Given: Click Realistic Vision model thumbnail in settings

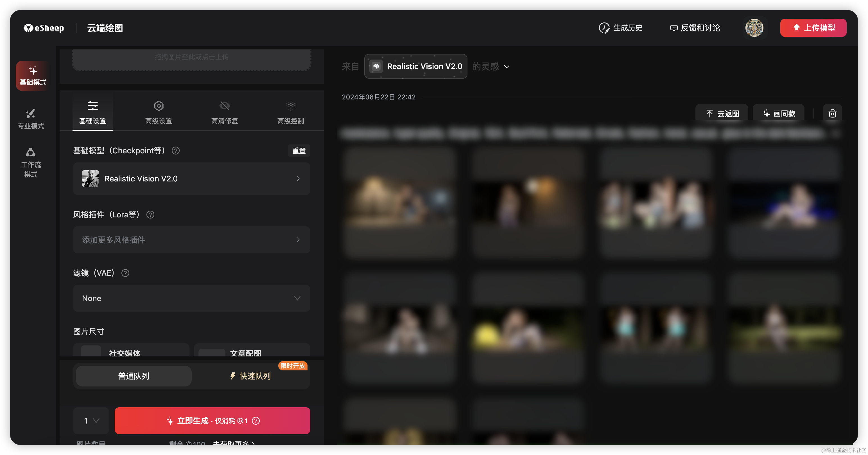Looking at the screenshot, I should tap(90, 179).
